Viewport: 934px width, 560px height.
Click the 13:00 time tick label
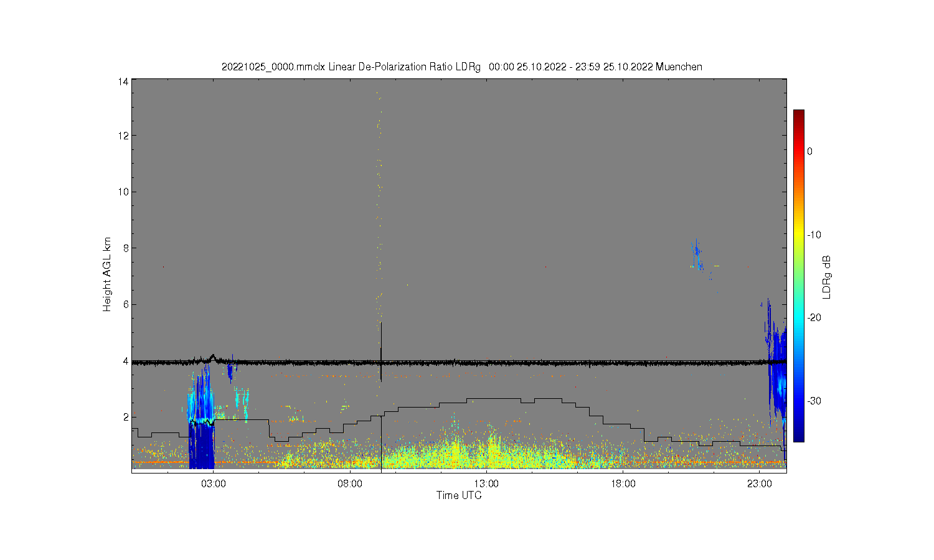(486, 484)
